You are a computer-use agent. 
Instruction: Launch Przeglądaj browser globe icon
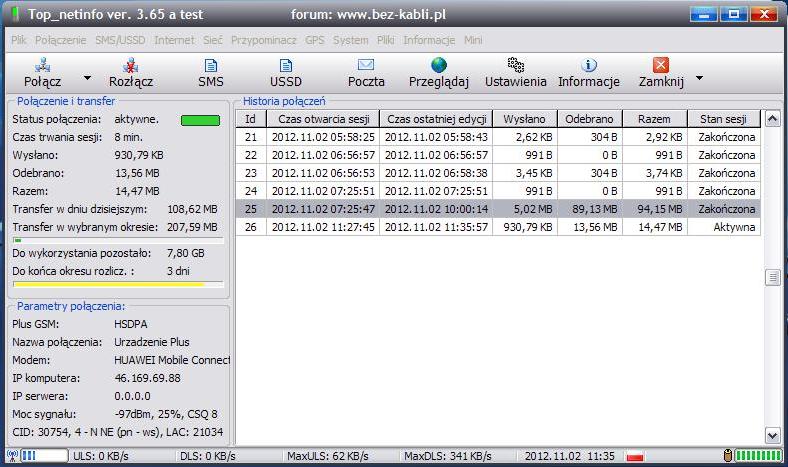click(438, 66)
